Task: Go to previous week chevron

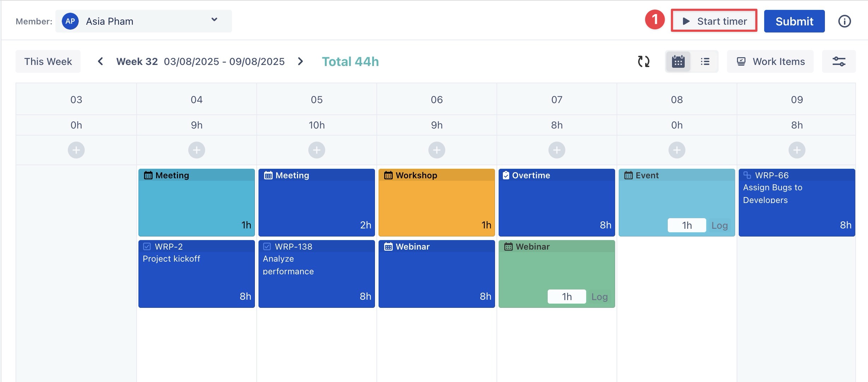Action: [100, 61]
